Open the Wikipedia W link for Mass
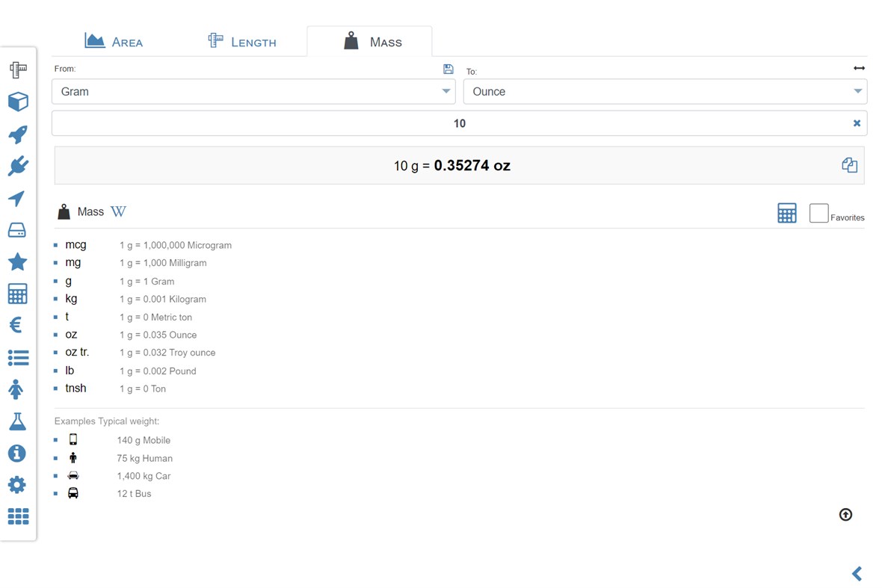882x588 pixels. [x=118, y=212]
